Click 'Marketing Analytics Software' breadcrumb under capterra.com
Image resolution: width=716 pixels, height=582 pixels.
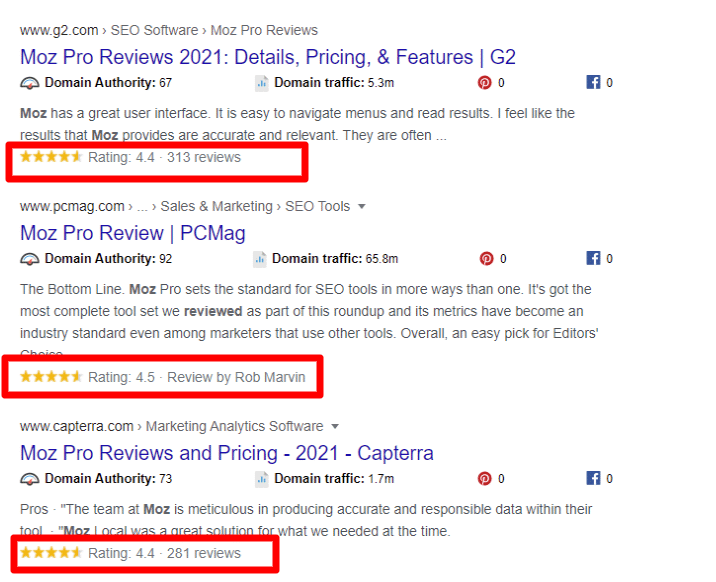[234, 426]
